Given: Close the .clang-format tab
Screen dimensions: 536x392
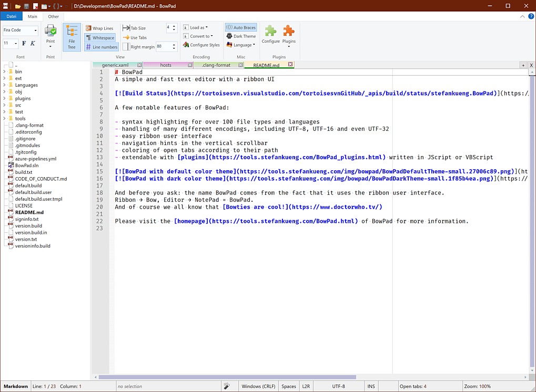Looking at the screenshot, I should click(240, 65).
